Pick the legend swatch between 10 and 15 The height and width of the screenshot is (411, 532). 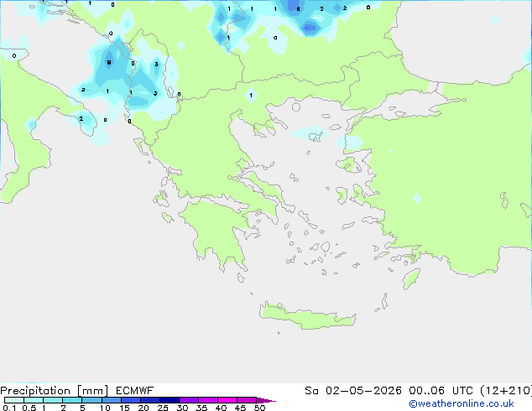click(x=111, y=400)
